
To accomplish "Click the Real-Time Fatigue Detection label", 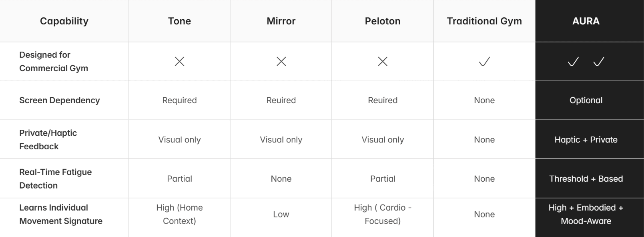I will (56, 179).
